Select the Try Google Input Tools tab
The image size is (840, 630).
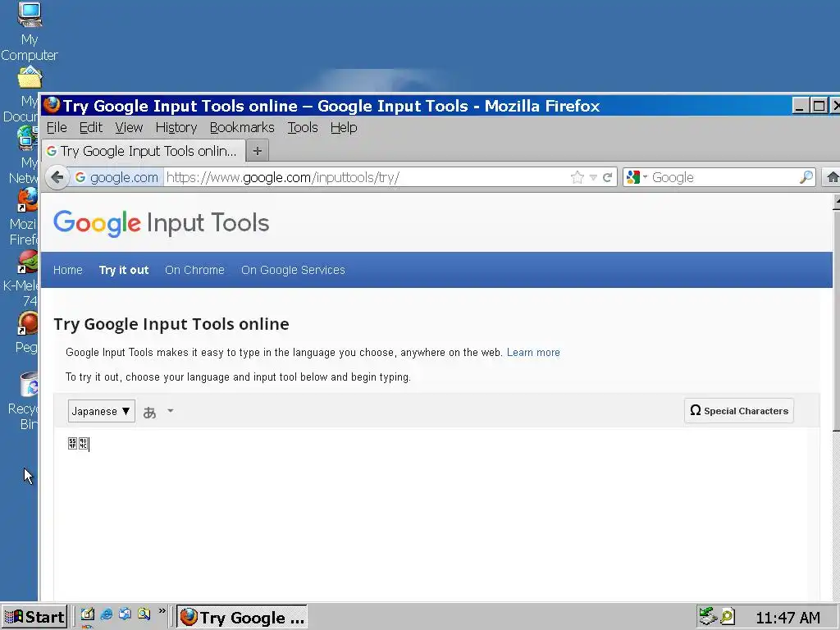144,151
